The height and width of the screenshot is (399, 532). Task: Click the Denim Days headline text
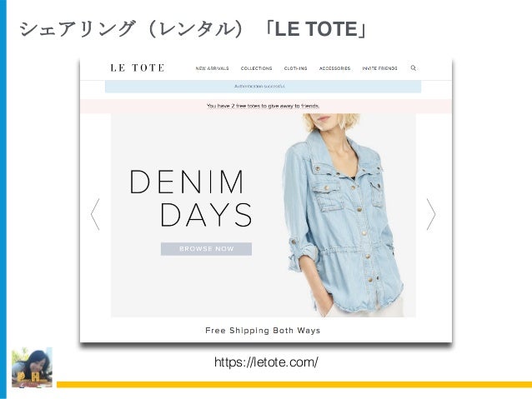(x=191, y=198)
